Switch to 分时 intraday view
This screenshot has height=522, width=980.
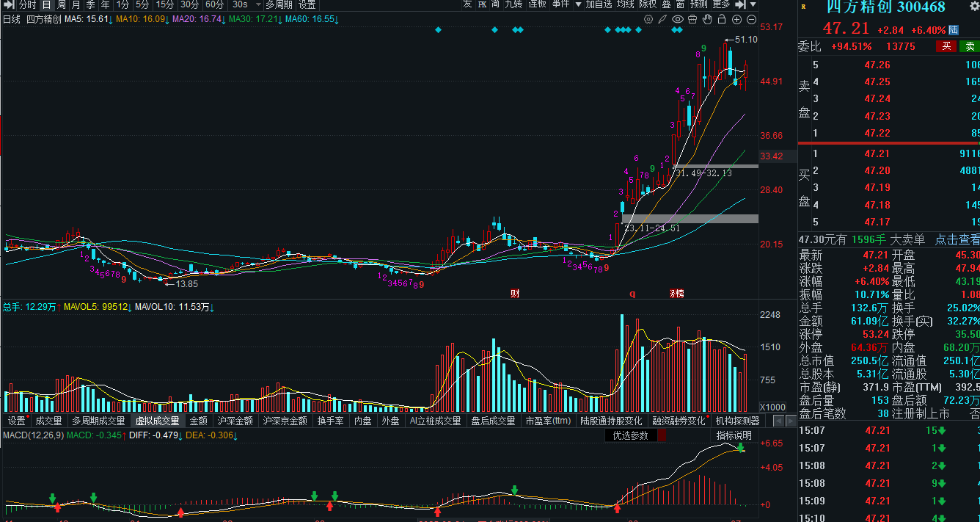click(27, 4)
